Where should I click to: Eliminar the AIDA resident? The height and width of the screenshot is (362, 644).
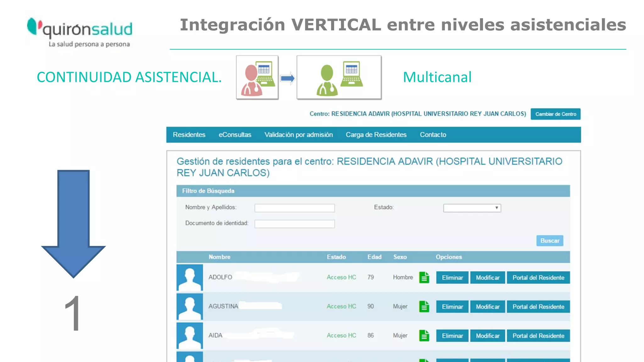click(x=452, y=336)
